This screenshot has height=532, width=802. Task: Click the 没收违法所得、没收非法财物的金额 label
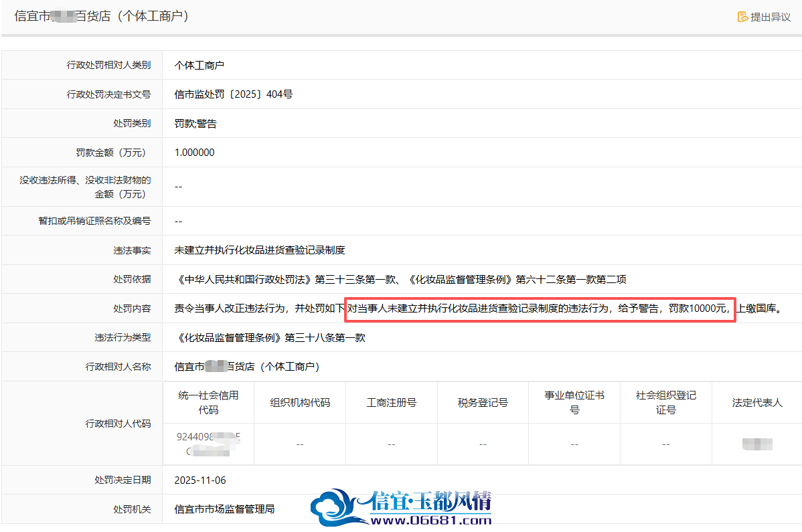(85, 187)
